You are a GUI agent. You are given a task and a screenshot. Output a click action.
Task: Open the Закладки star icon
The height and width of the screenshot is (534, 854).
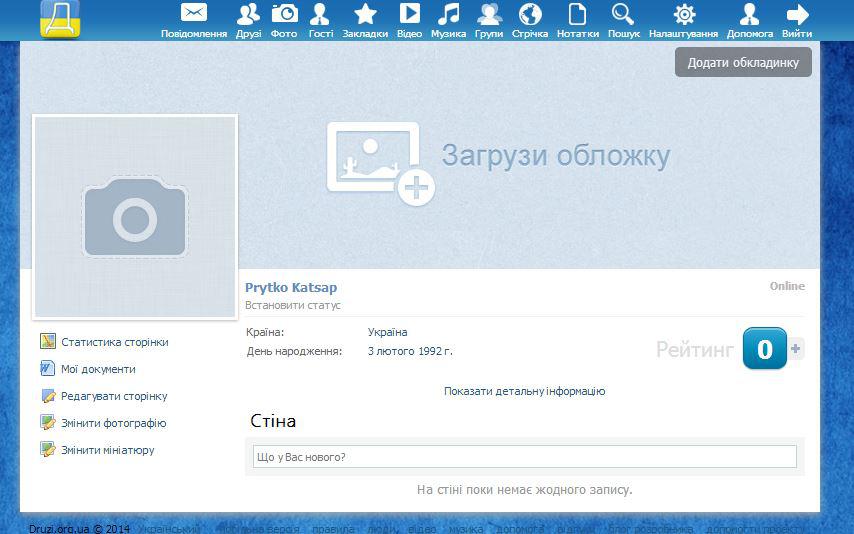click(x=365, y=14)
